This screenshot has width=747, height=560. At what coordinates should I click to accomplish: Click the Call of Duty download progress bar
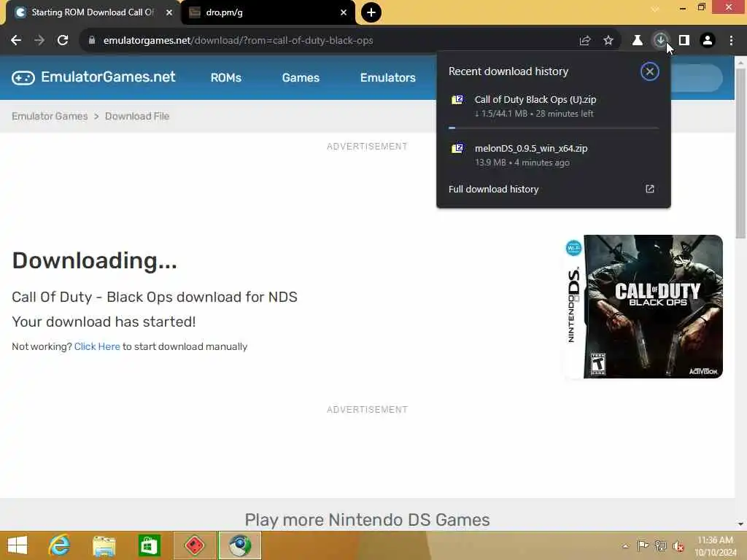554,128
